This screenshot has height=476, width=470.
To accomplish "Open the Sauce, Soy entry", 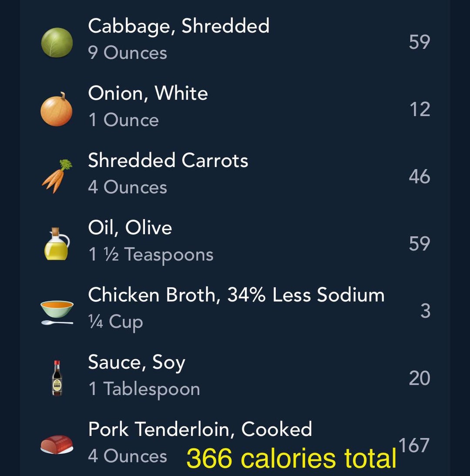I will coord(136,362).
